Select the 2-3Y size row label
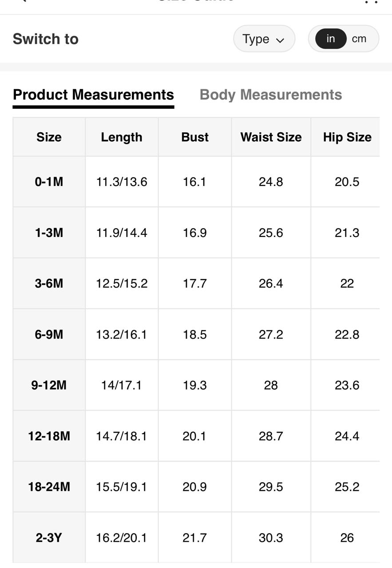This screenshot has width=392, height=568. click(x=49, y=538)
